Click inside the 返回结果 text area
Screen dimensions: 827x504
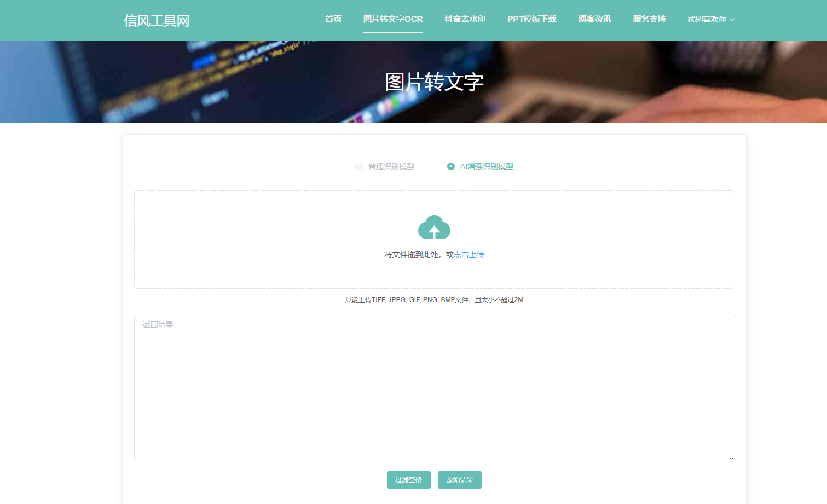[435, 388]
